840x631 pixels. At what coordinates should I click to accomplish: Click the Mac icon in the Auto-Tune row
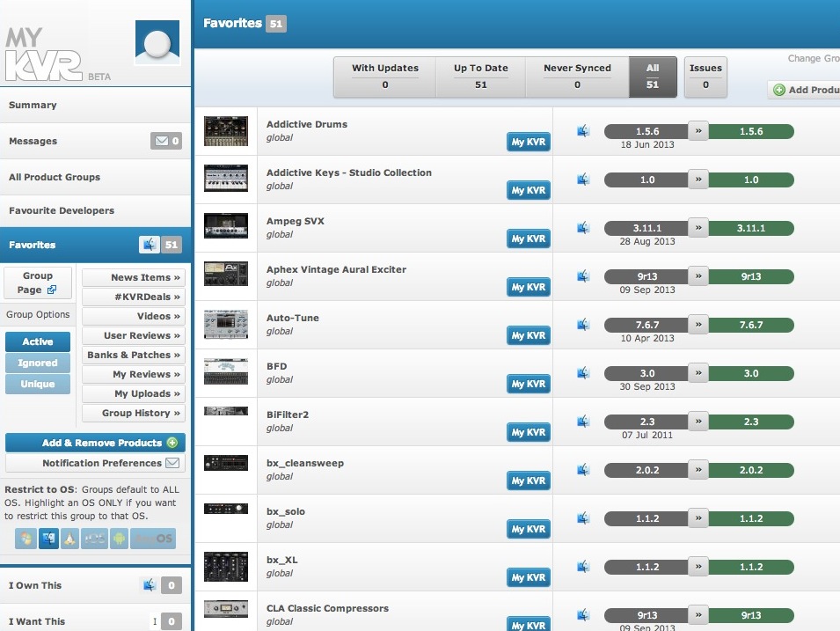[583, 325]
